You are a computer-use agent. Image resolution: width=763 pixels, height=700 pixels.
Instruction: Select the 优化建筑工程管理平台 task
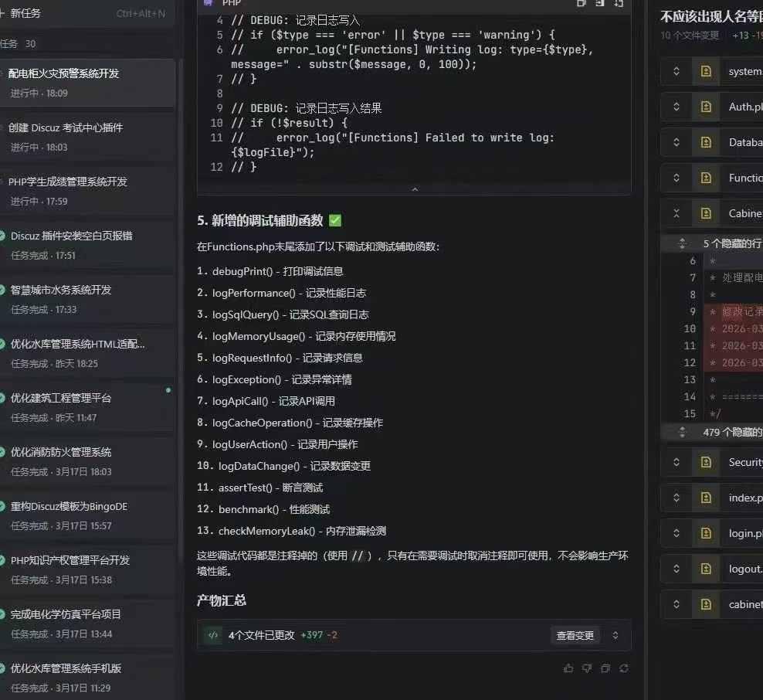(87, 407)
